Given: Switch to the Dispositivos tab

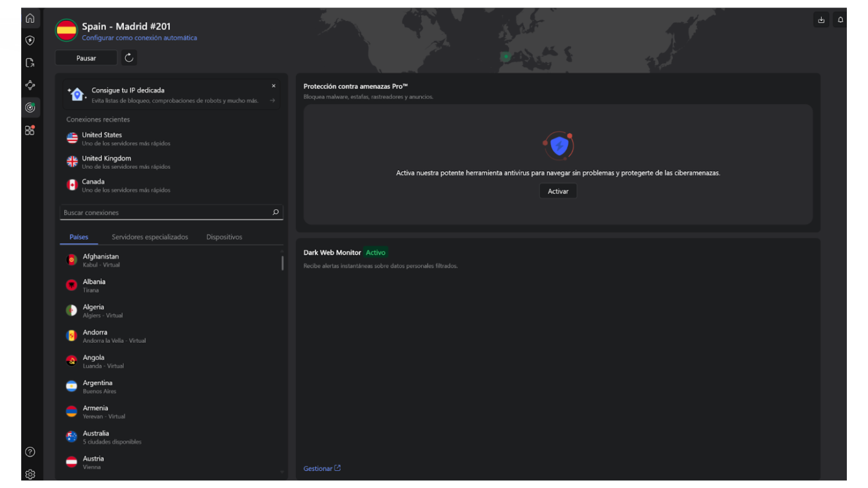Looking at the screenshot, I should [224, 237].
